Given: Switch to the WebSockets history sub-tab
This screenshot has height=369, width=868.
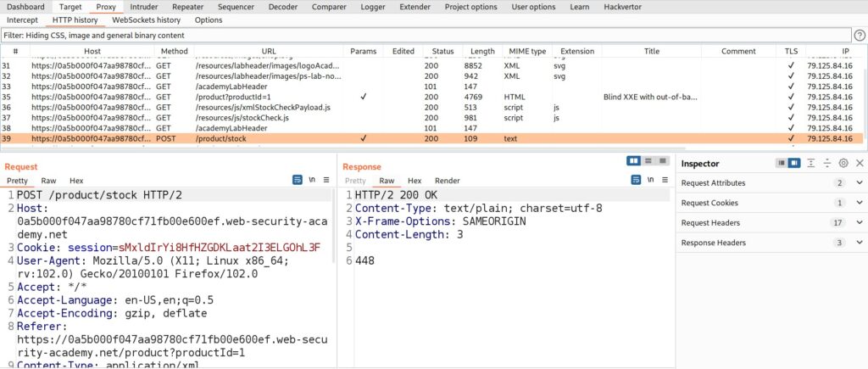Looking at the screenshot, I should [146, 20].
